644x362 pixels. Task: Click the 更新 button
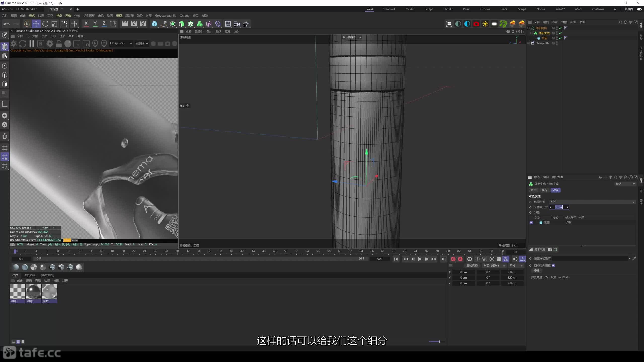click(537, 270)
